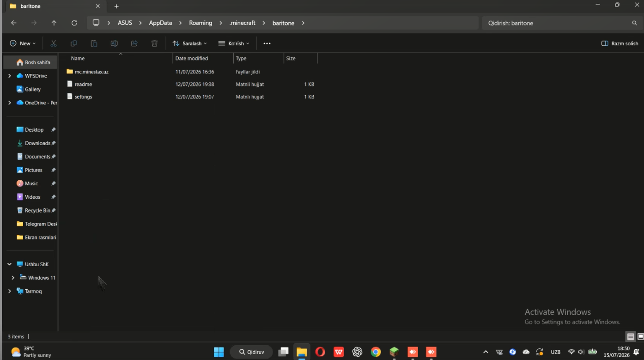Screen dimensions: 644x360
Task: Click the Cut scissors icon
Action: pos(54,43)
